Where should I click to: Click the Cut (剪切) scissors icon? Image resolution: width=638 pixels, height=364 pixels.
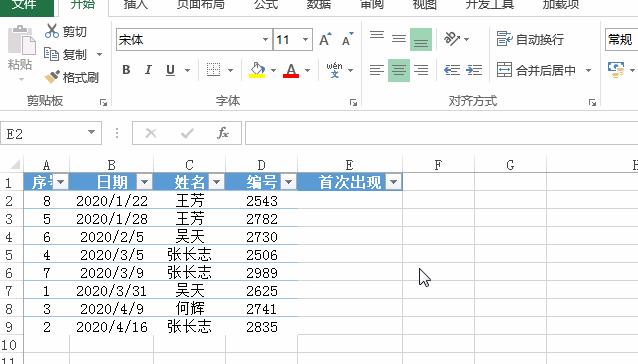(x=52, y=31)
